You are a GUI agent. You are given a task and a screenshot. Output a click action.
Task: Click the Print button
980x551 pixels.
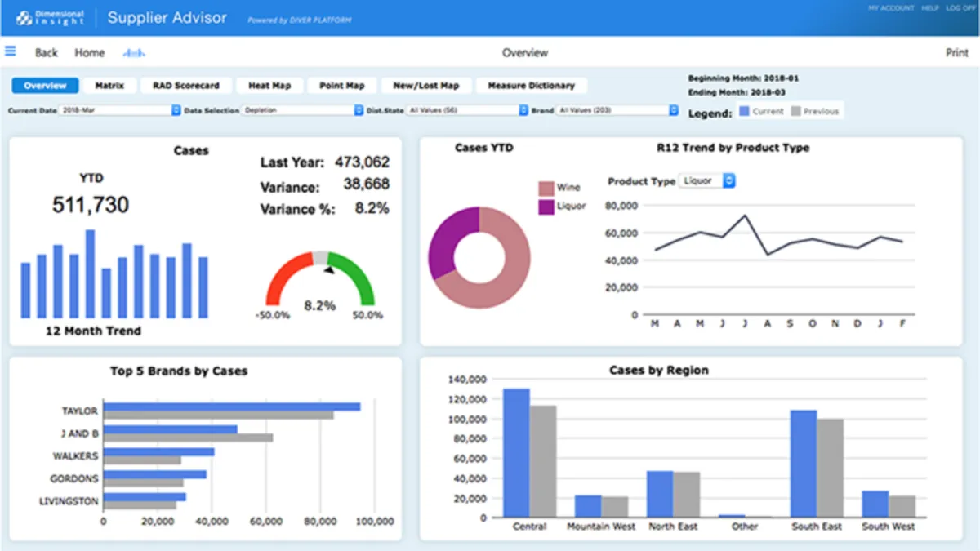click(x=956, y=53)
